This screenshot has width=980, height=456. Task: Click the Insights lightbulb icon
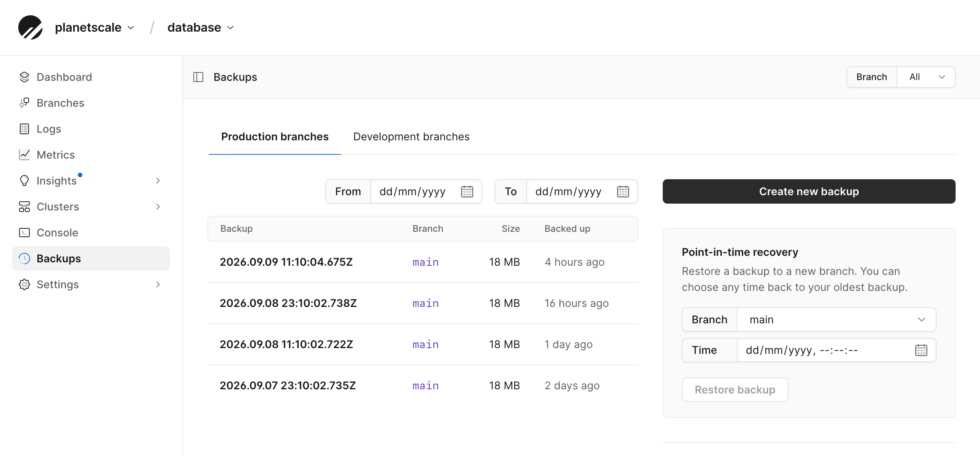(24, 181)
